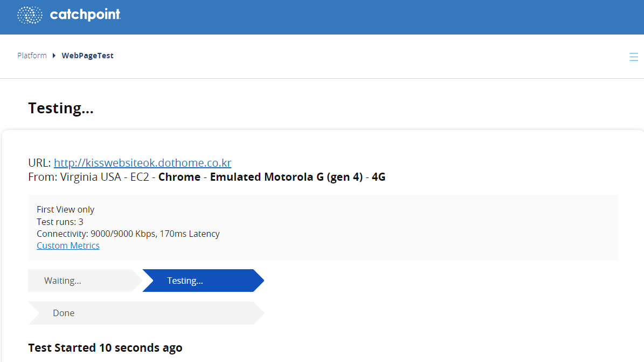This screenshot has height=362, width=644.
Task: Click the 'Test Started 10 seconds ago' status
Action: pos(105,348)
